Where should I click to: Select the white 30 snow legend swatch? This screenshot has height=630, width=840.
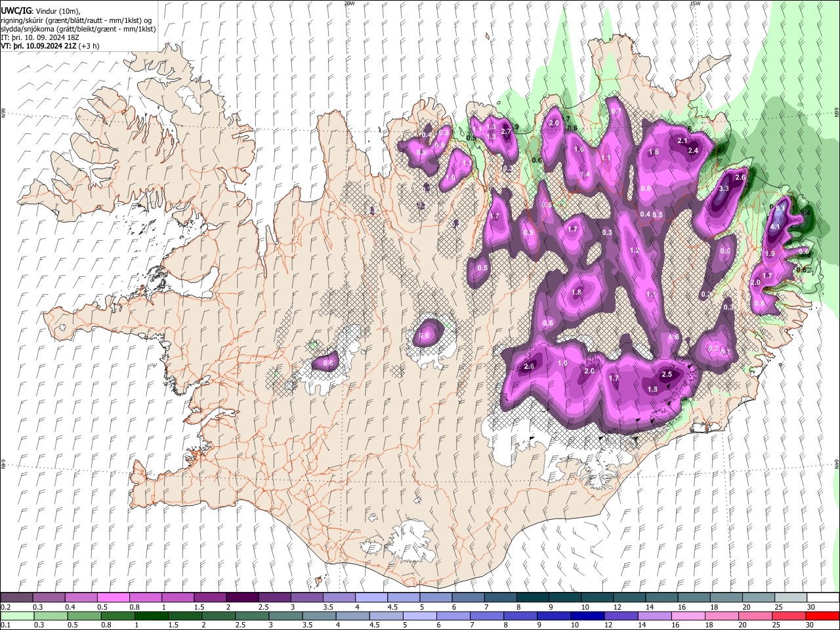tap(823, 598)
